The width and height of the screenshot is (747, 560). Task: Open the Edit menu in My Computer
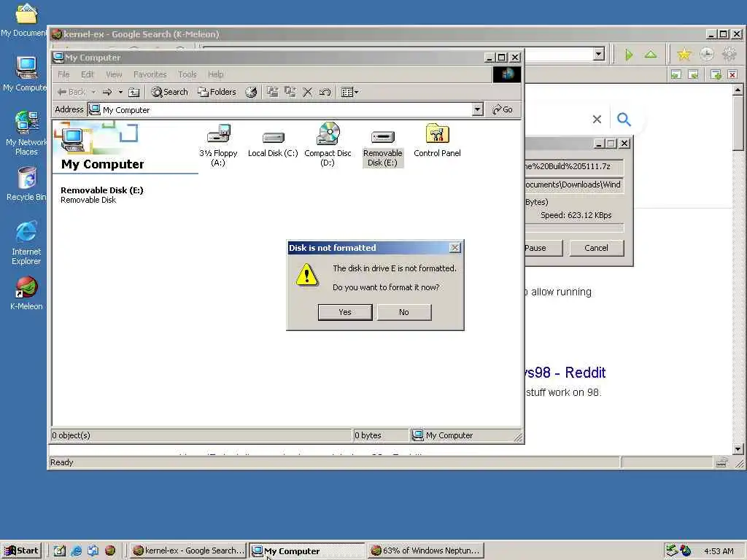coord(88,74)
